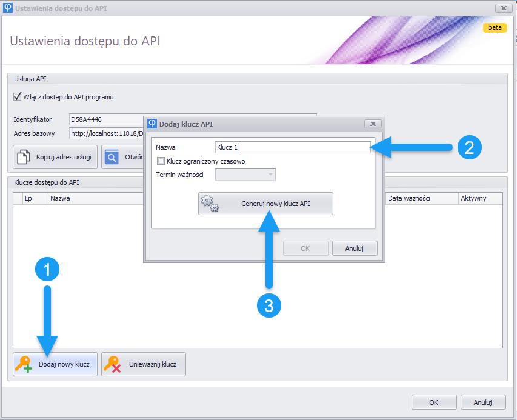The image size is (517, 420).
Task: Click the magnifier icon next to Kopiuj adres usługi
Action: click(x=112, y=157)
